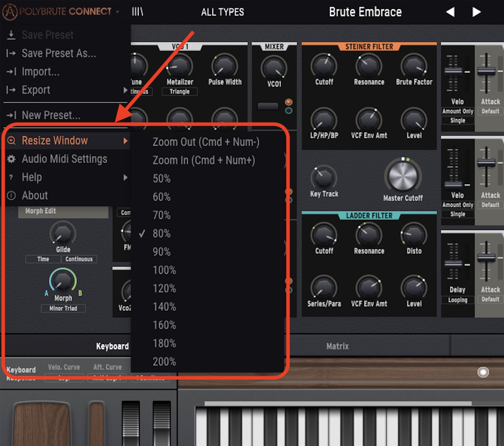
Task: Click the Help question mark icon
Action: 11,177
